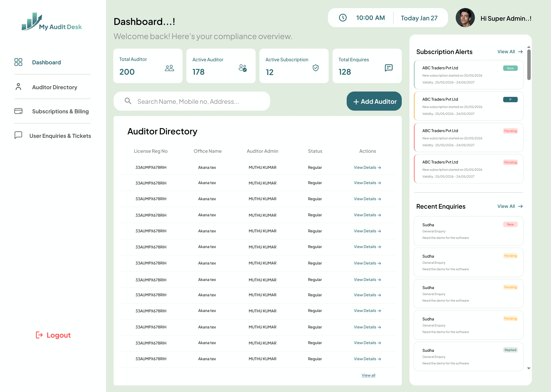Click View All in Subscription Alerts
Screen dimensions: 551x392
[506, 52]
